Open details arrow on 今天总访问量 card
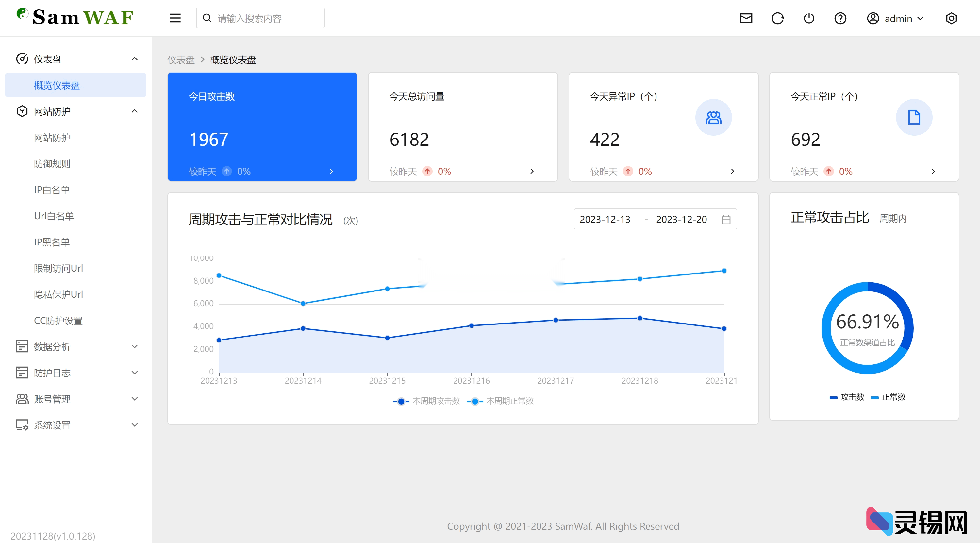The image size is (980, 548). pos(532,171)
